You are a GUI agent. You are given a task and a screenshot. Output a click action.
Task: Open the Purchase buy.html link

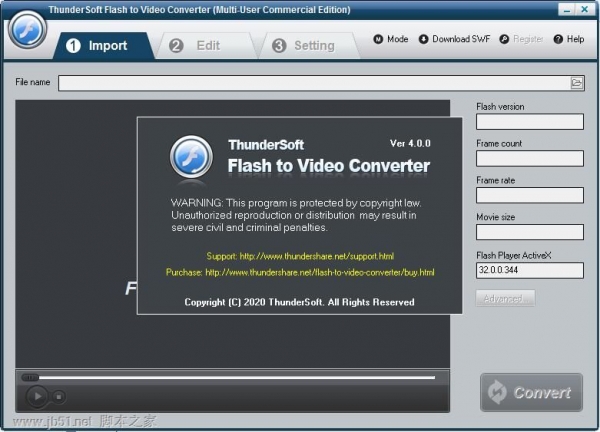(300, 272)
